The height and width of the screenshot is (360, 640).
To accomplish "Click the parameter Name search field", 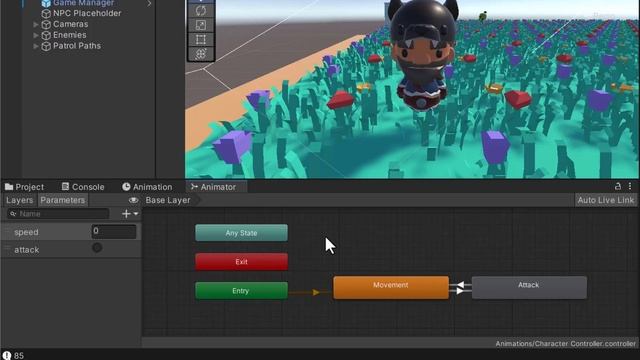I will (58, 213).
